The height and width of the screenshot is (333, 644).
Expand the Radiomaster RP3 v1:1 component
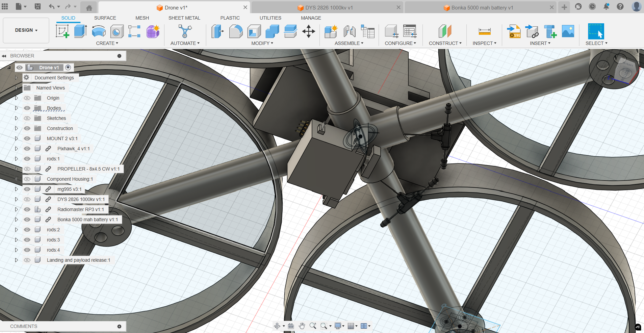coord(16,209)
